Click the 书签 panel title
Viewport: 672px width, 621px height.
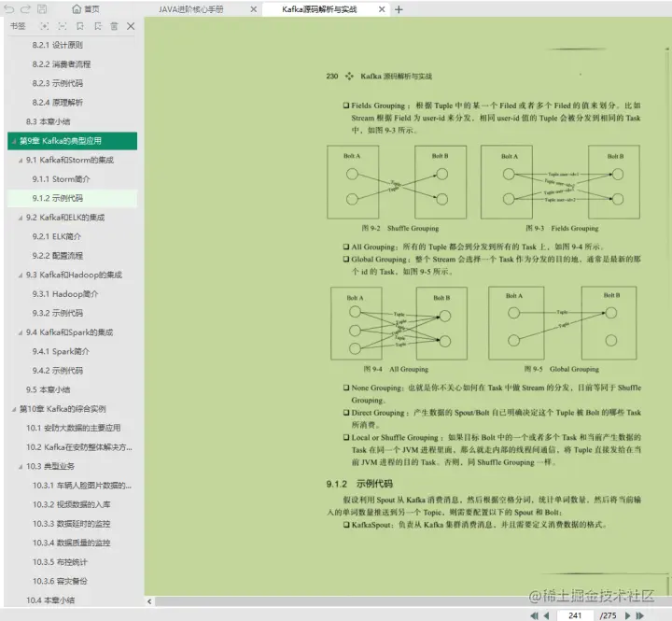18,26
